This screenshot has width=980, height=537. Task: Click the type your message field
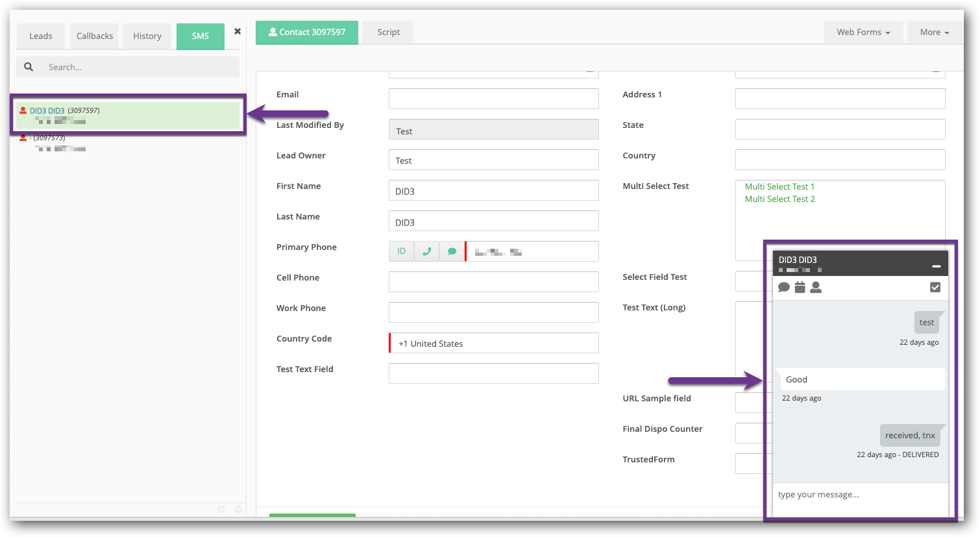coord(860,495)
